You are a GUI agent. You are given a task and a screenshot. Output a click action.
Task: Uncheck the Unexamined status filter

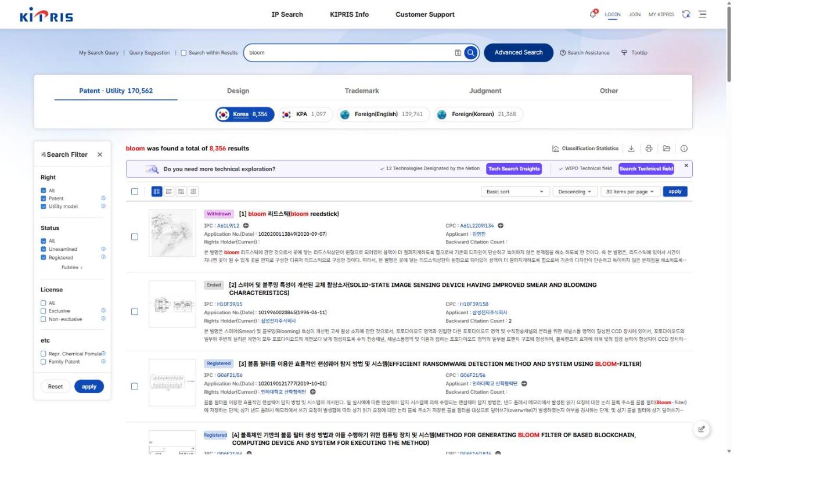(x=44, y=249)
